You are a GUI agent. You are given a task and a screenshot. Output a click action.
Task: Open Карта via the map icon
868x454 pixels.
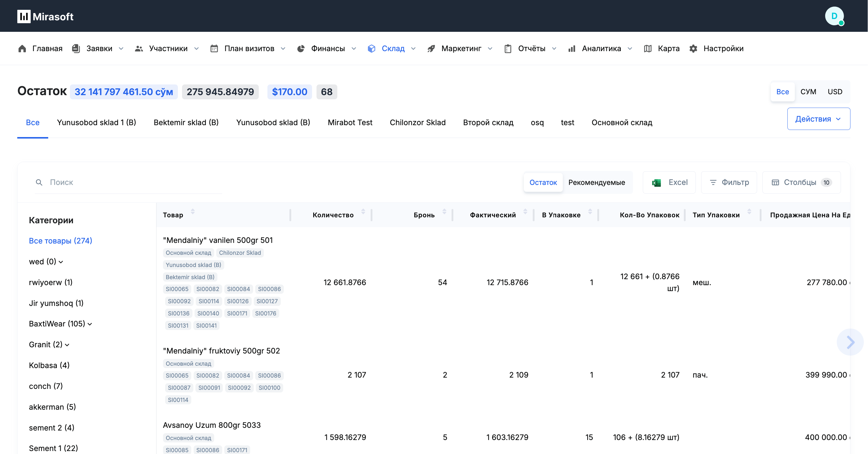click(x=647, y=48)
